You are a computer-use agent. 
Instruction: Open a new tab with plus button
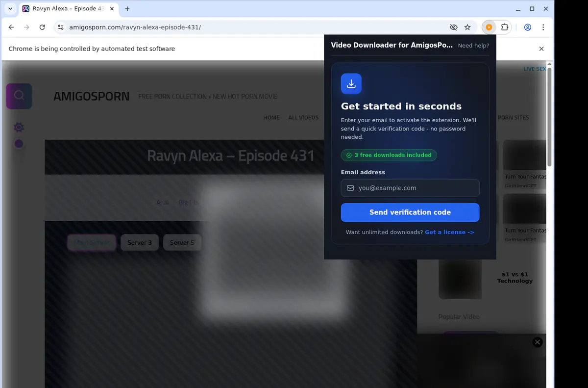(127, 9)
